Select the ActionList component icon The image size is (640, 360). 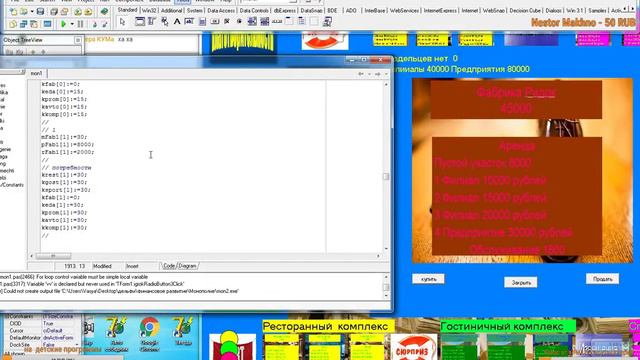(x=327, y=21)
